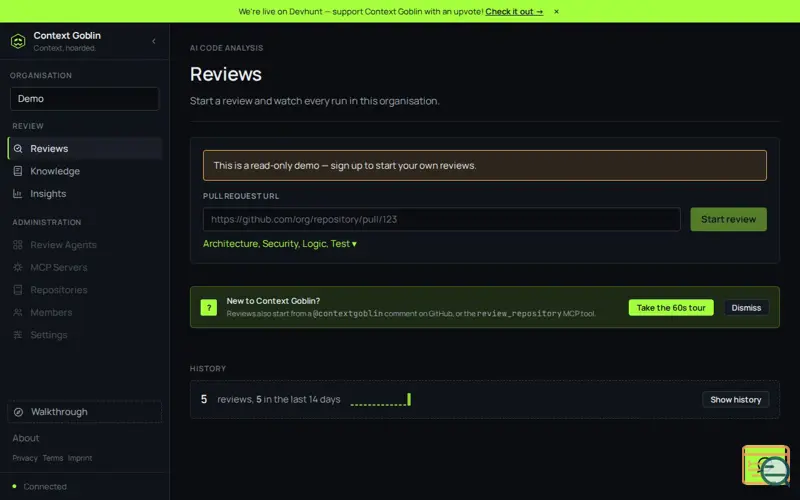Click the Context Goblin hexagon logo icon
This screenshot has height=500, width=800.
[18, 41]
